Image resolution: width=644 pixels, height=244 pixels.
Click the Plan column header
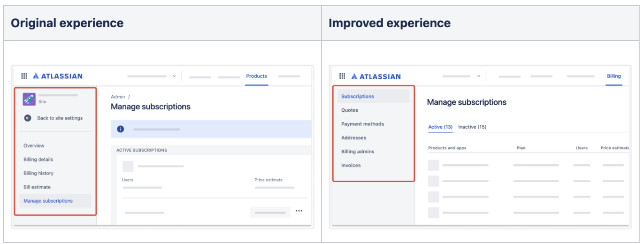[x=521, y=148]
